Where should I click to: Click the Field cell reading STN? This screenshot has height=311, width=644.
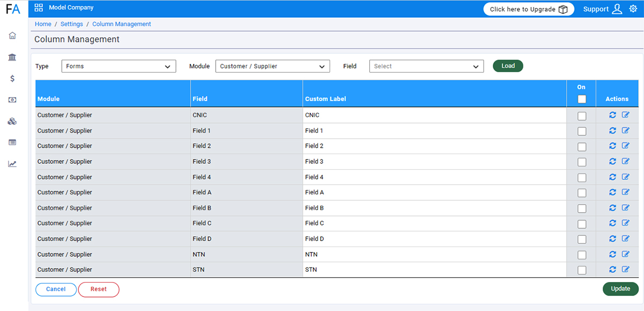click(x=246, y=270)
